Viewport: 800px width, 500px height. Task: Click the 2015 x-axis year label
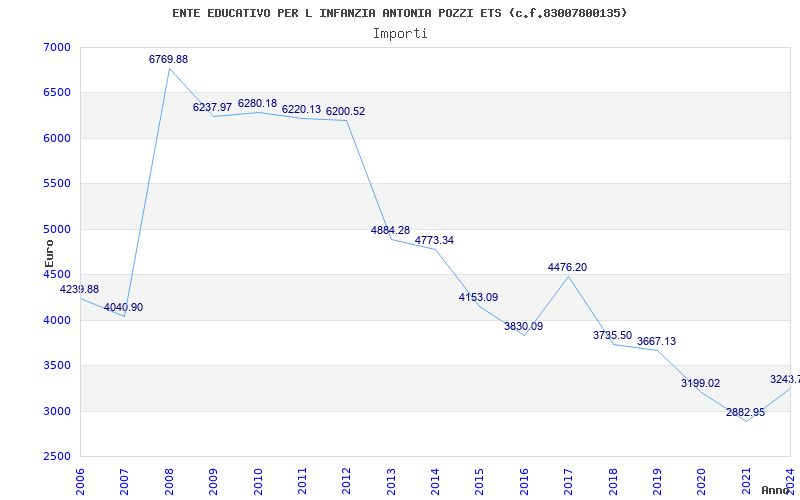click(x=480, y=481)
